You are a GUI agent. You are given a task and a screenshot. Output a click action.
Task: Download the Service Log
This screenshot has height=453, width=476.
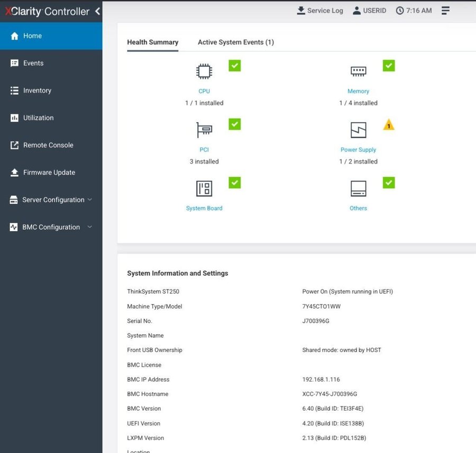[x=320, y=11]
